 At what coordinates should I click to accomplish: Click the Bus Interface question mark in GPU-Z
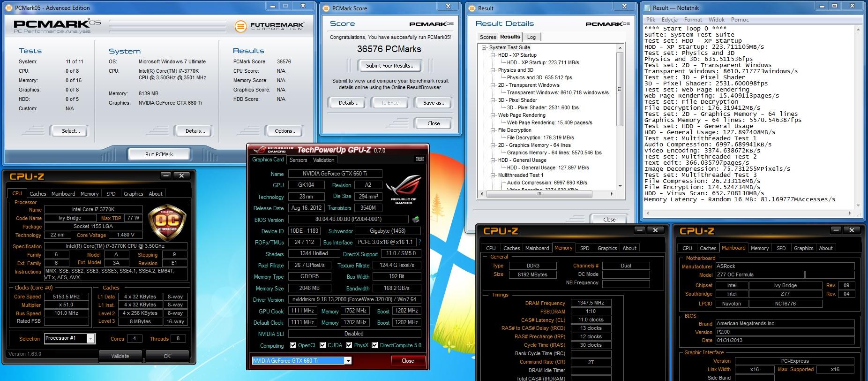(419, 242)
